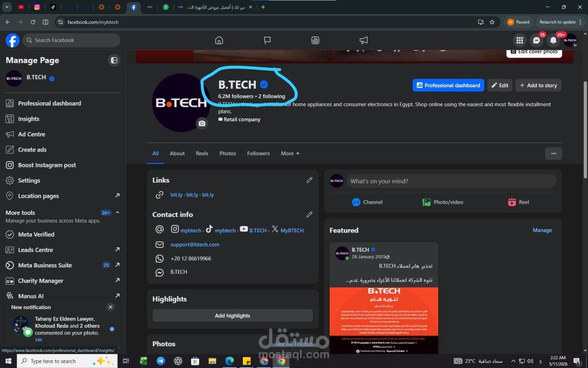Image resolution: width=588 pixels, height=368 pixels.
Task: Expand the More tab dropdown
Action: click(290, 153)
